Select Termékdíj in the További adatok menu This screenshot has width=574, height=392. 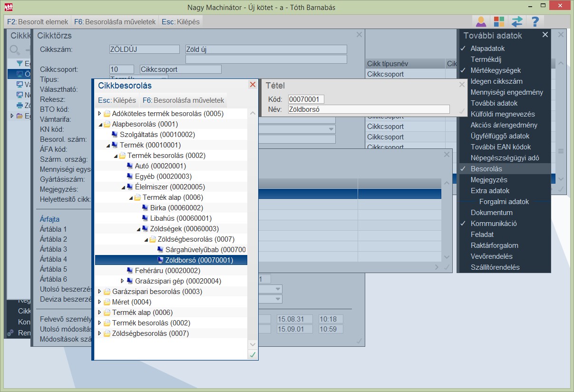coord(486,59)
